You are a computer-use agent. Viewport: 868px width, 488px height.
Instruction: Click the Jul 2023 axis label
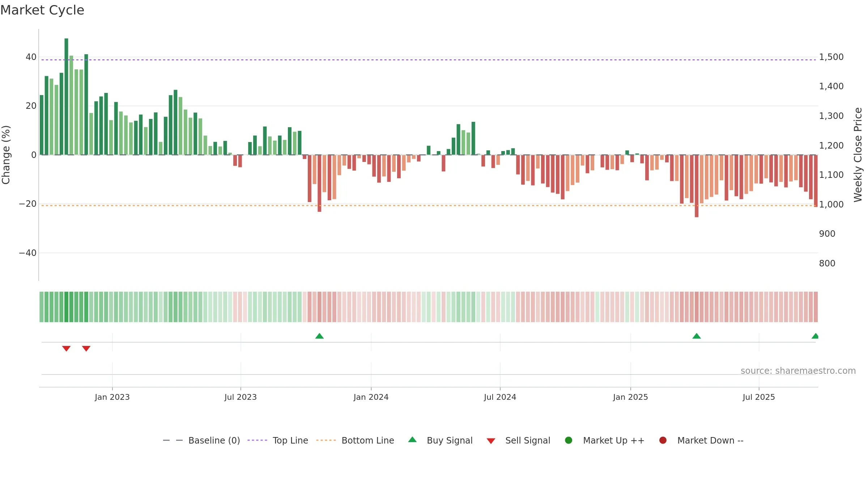point(241,397)
